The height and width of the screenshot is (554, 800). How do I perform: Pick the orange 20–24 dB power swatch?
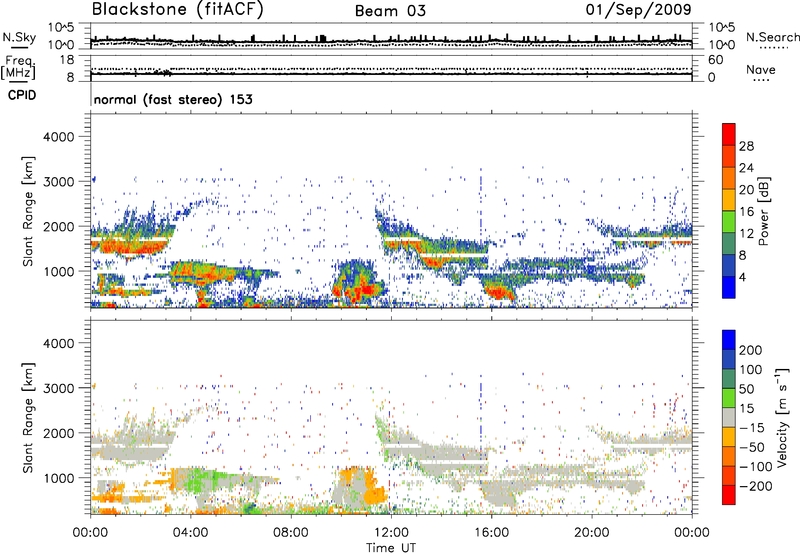[729, 178]
